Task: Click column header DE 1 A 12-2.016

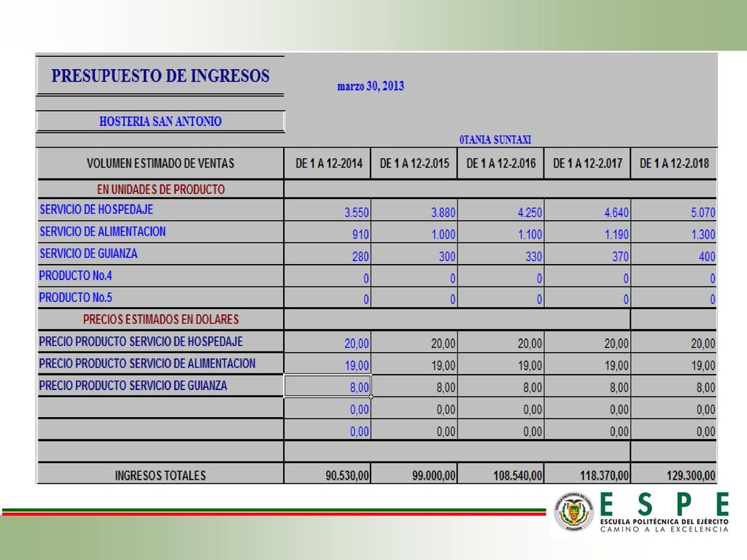Action: 501,163
